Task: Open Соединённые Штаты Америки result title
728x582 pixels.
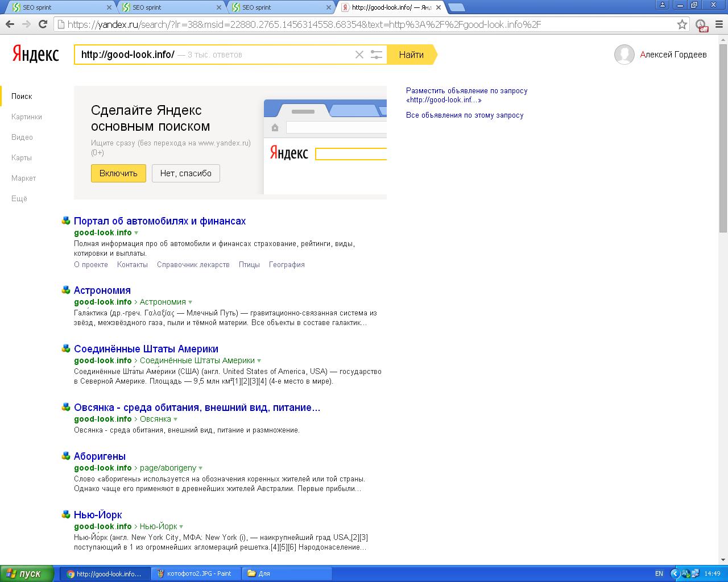Action: 146,348
